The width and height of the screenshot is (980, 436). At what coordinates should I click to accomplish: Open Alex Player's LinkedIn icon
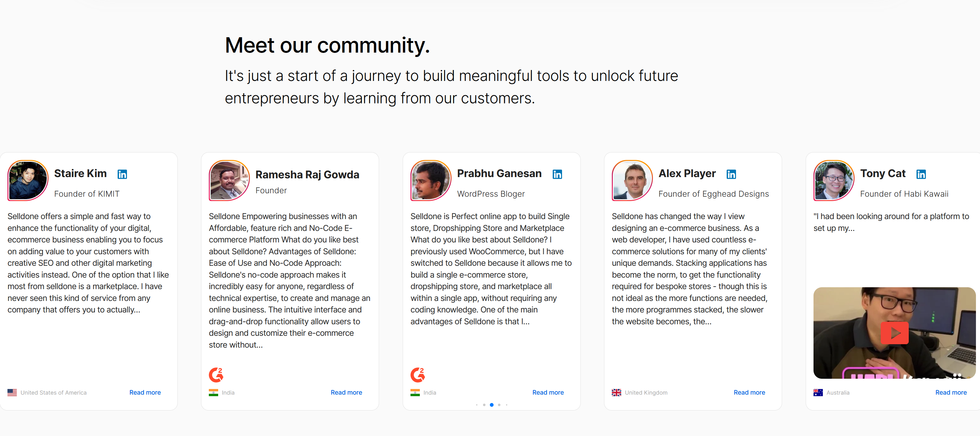[x=731, y=174]
